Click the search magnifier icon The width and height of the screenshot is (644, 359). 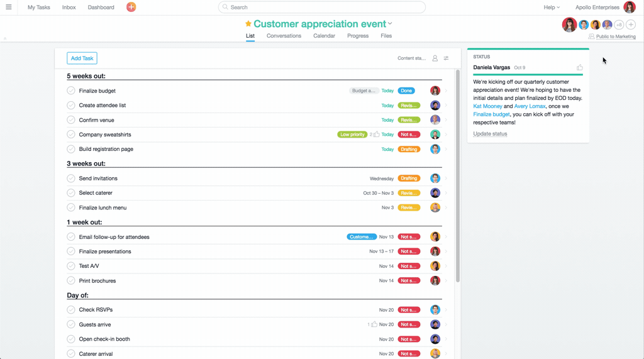click(x=225, y=7)
